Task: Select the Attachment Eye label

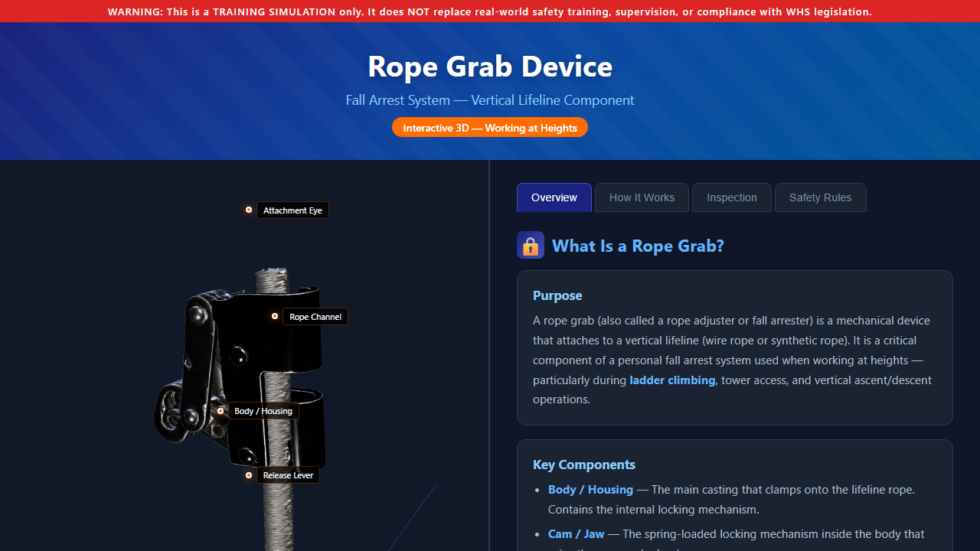Action: coord(292,210)
